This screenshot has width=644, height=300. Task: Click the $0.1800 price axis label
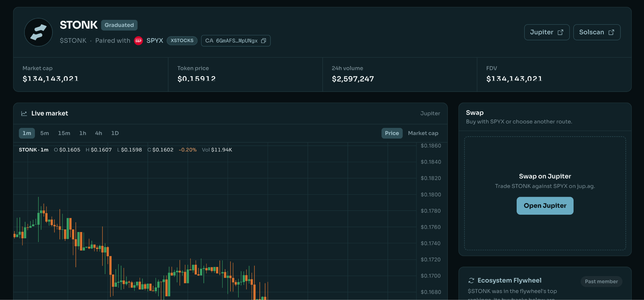point(431,195)
